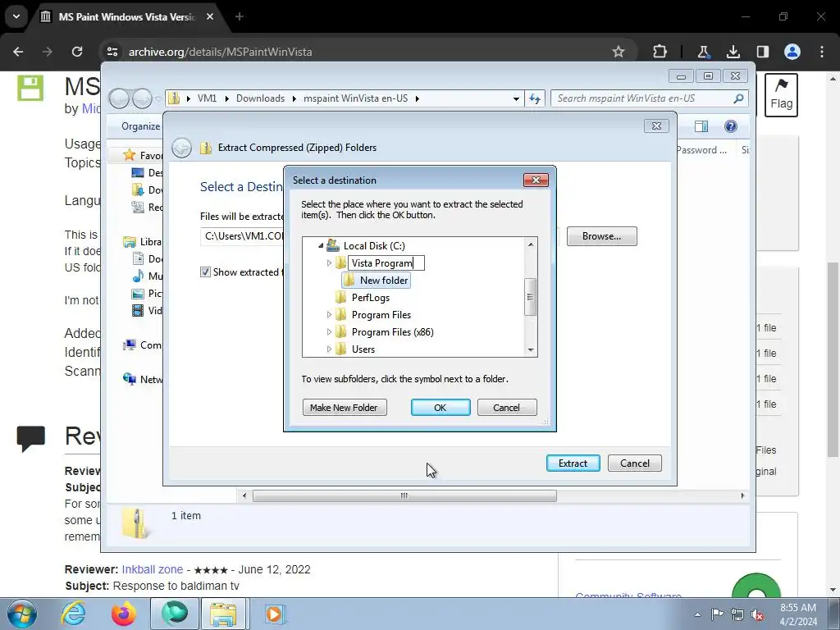The width and height of the screenshot is (840, 630).
Task: Open the tab search dropdown in Chrome
Action: click(16, 16)
